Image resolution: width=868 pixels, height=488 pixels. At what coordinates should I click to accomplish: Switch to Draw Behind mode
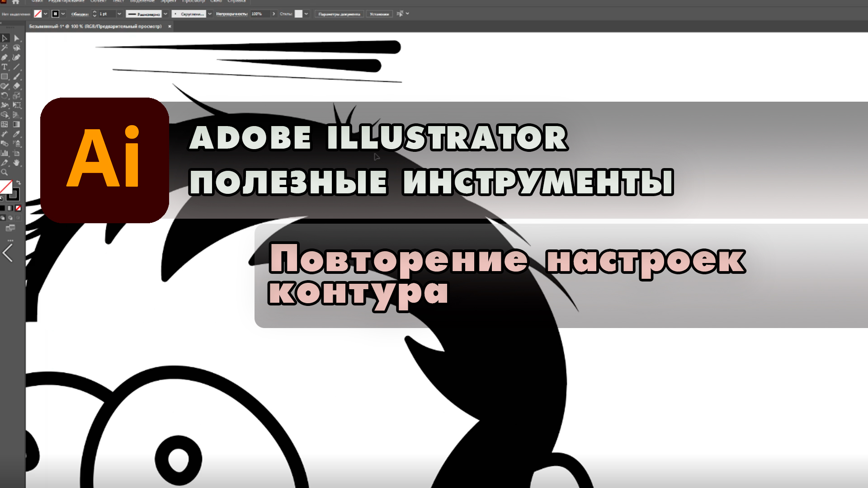(x=10, y=218)
